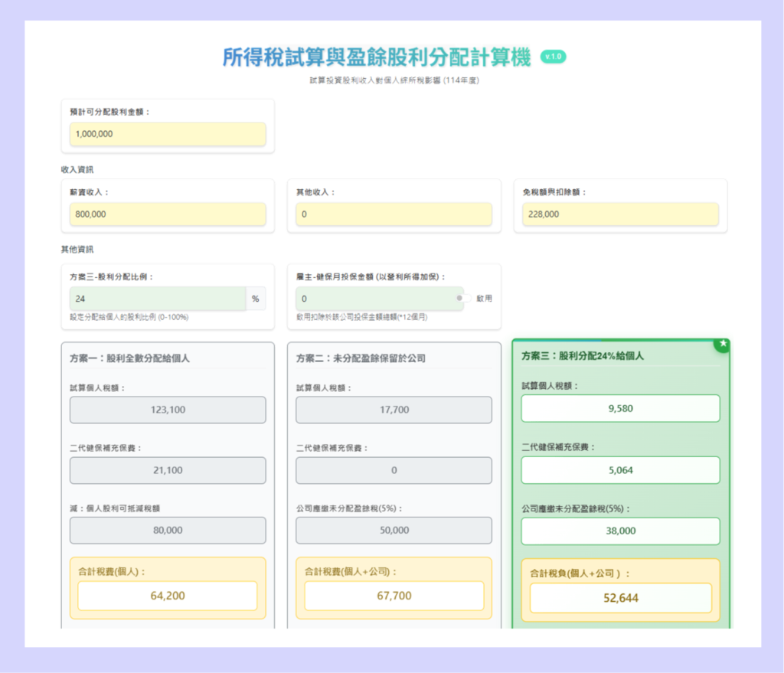Viewport: 784px width, 673px height.
Task: Click the % suffix beside 股利分配比例
Action: click(256, 299)
